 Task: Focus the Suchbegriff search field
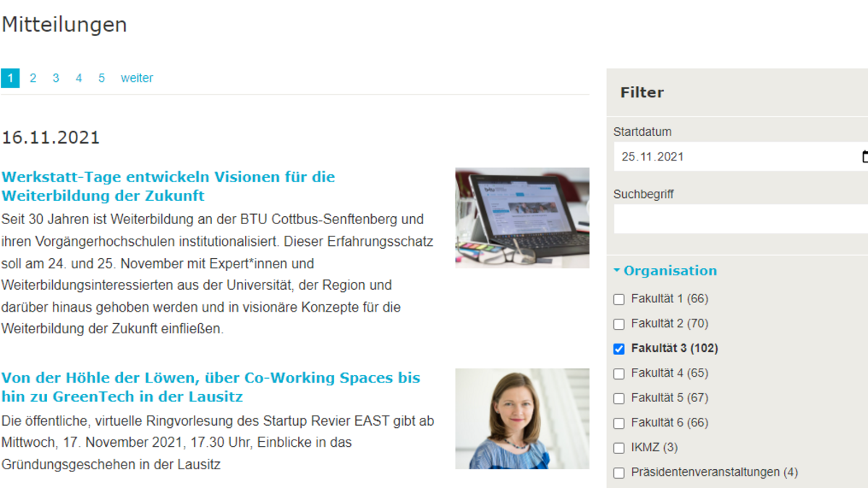pyautogui.click(x=738, y=219)
